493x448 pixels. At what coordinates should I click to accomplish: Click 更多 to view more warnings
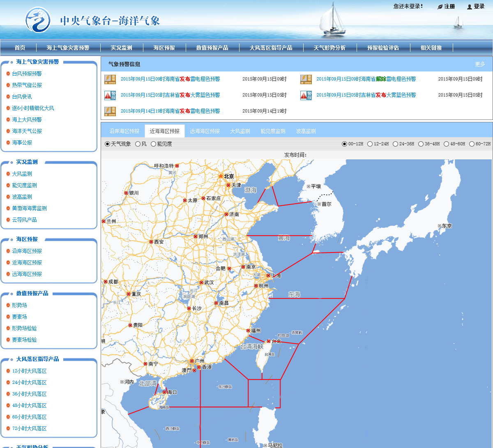pos(479,64)
